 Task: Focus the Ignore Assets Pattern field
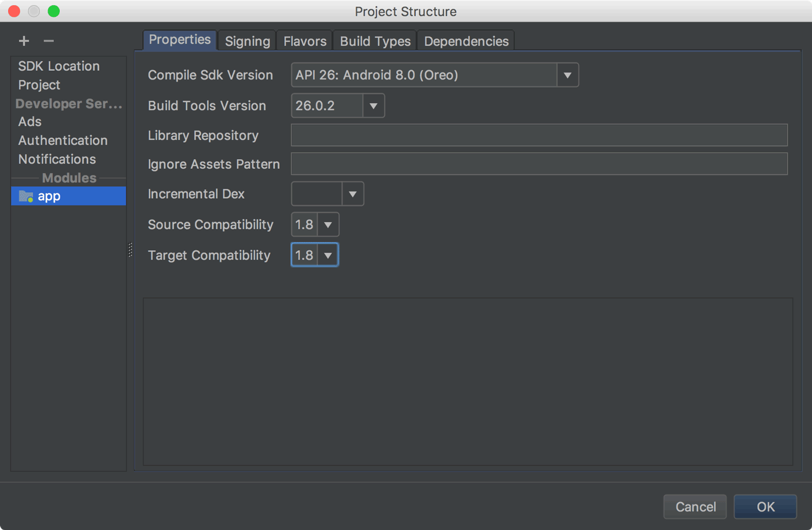click(539, 164)
